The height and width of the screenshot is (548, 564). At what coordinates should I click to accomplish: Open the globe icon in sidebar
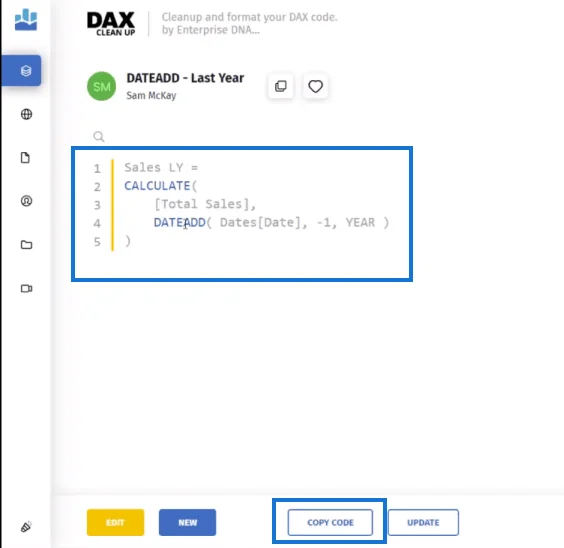pos(26,114)
